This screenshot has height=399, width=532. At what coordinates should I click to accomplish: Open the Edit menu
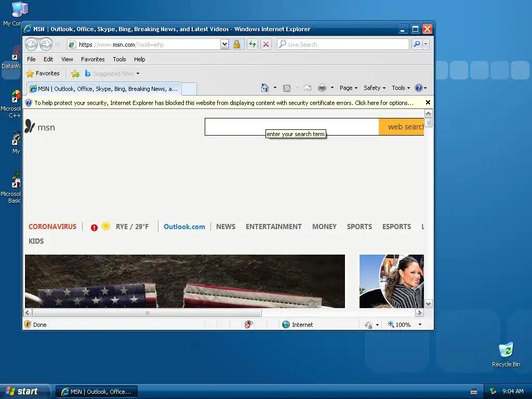pos(48,59)
